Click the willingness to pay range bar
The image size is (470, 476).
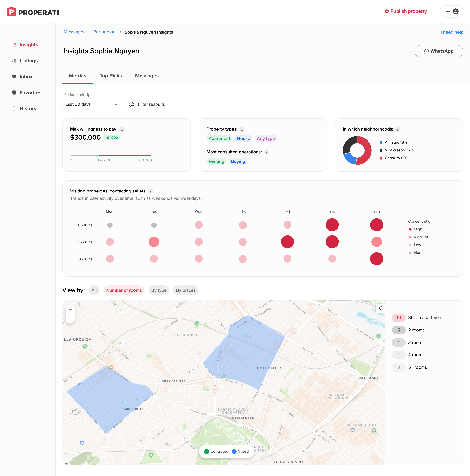[x=125, y=155]
